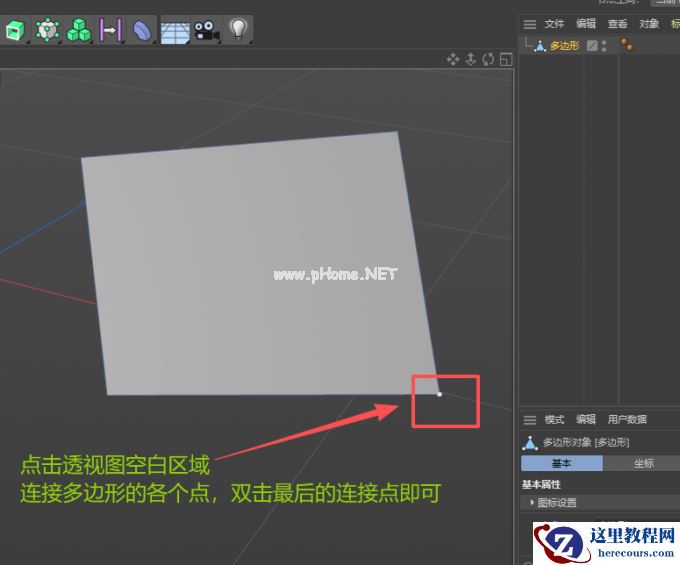Select the green Cube primitive tool

click(14, 30)
